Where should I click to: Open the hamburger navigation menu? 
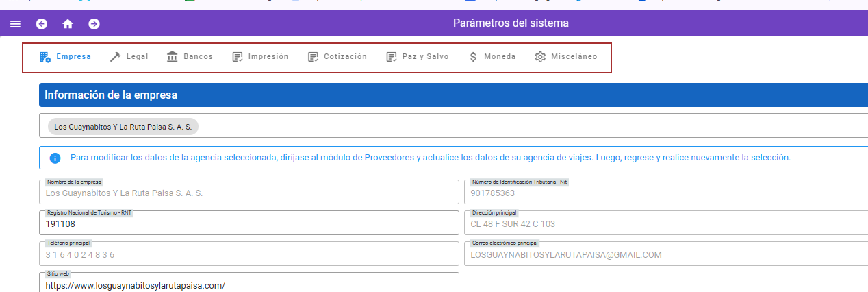[x=15, y=24]
